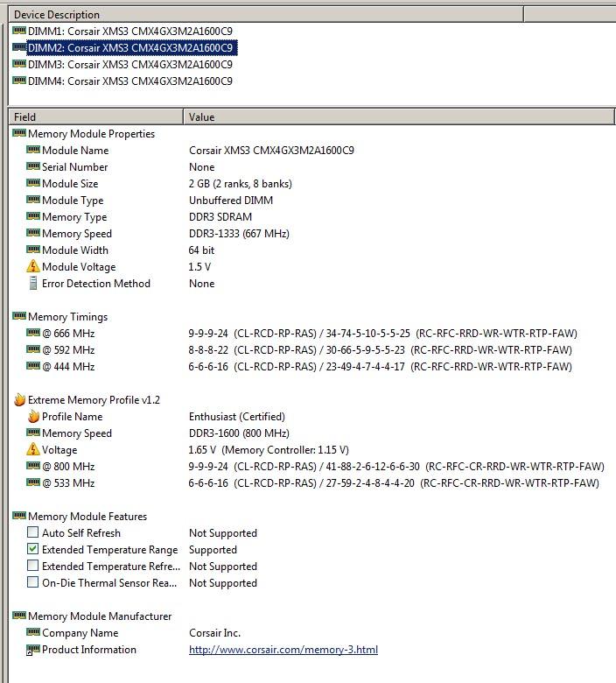Image resolution: width=616 pixels, height=683 pixels.
Task: Select DIMM3 Corsair XMS3 module row
Action: [130, 65]
